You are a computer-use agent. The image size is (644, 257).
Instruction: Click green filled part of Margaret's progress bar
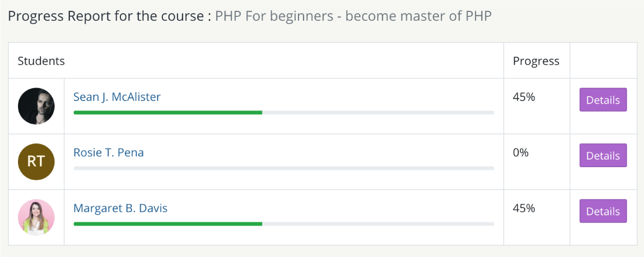pyautogui.click(x=168, y=224)
